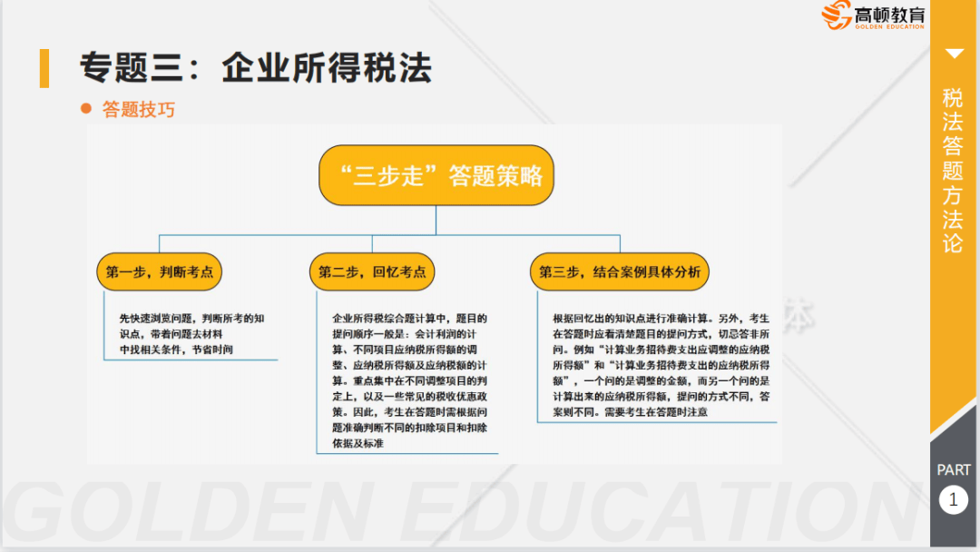
Task: Click the 答题技巧 subtitle text
Action: [x=139, y=109]
